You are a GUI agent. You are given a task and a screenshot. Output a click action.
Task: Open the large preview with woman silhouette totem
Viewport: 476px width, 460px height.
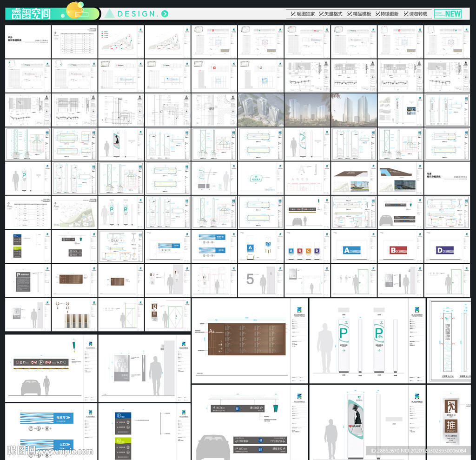367,422
